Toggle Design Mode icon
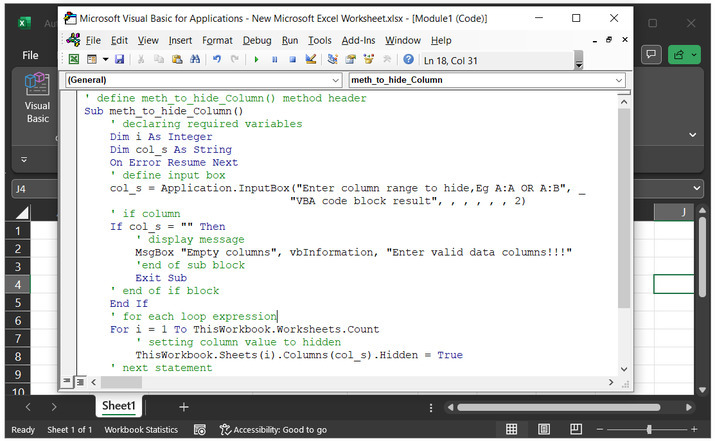The width and height of the screenshot is (715, 441). (311, 59)
